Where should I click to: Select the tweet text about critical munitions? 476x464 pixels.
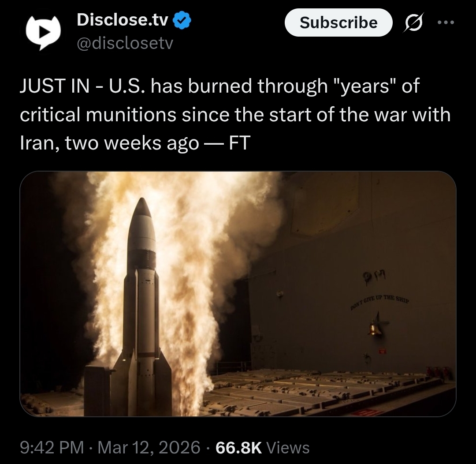tap(235, 114)
